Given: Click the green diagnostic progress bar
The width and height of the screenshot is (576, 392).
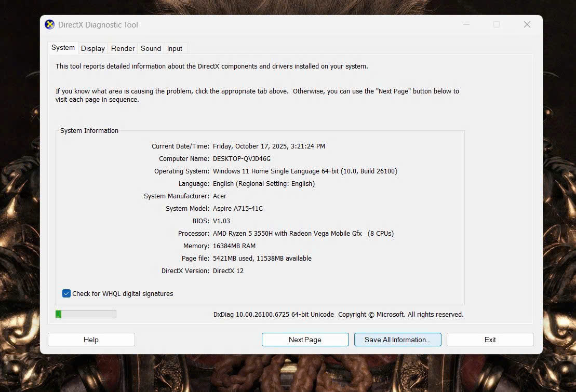Looking at the screenshot, I should tap(86, 314).
